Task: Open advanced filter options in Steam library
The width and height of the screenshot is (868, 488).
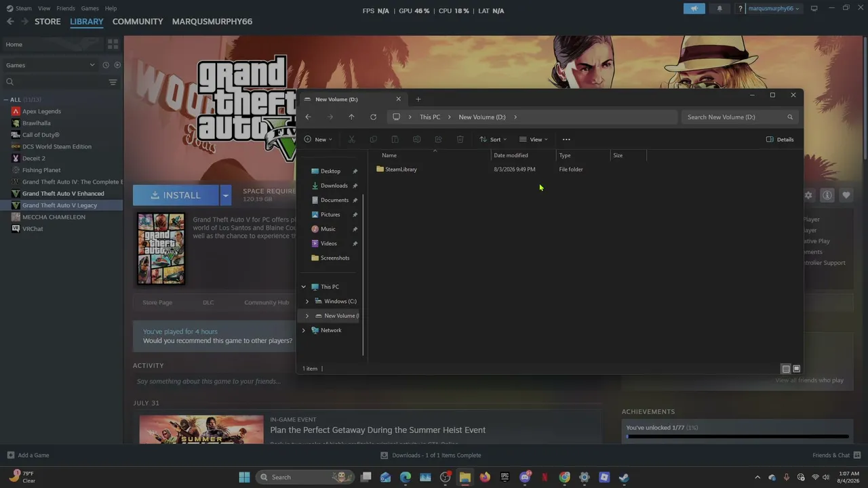Action: pos(113,82)
